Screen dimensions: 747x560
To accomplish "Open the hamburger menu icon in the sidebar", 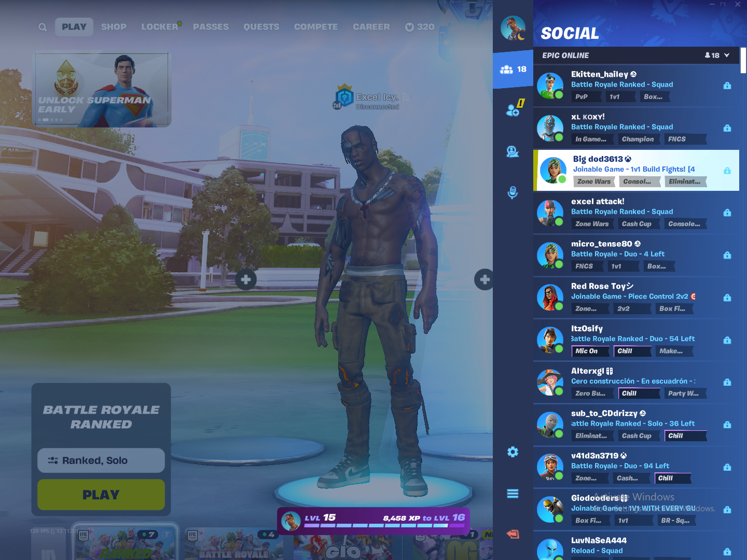I will 513,494.
